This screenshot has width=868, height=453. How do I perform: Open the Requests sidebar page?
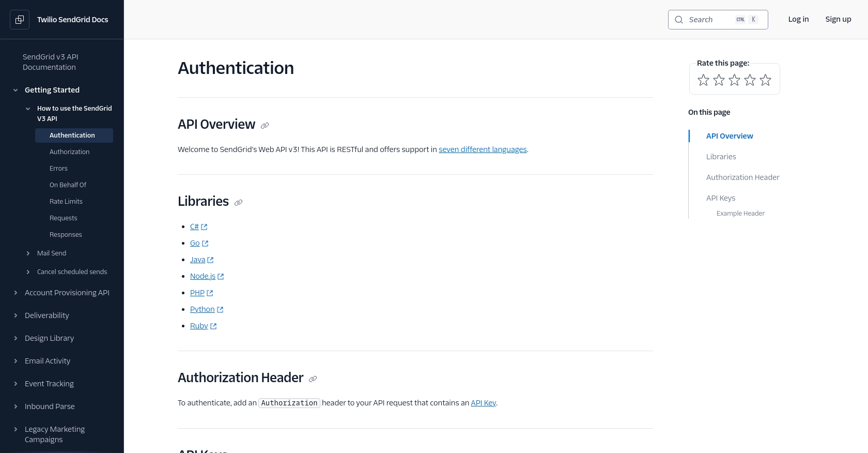point(63,218)
